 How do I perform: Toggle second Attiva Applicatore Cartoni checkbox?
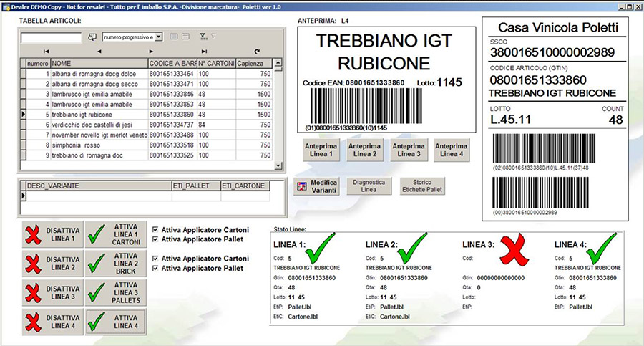point(155,259)
